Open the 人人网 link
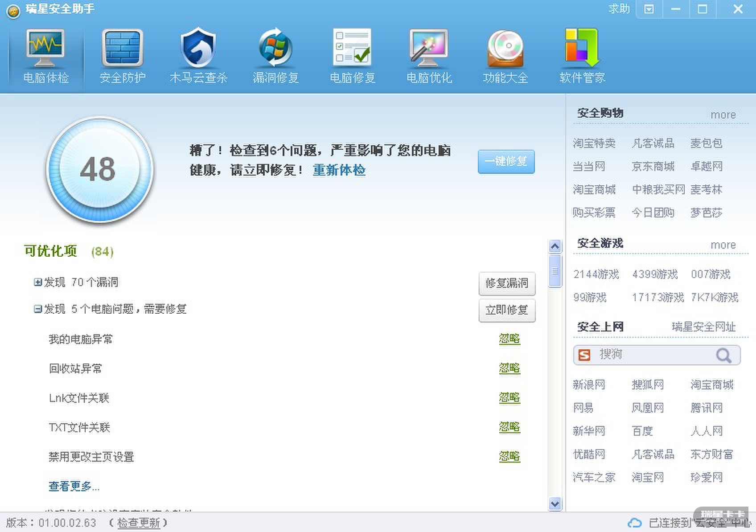This screenshot has height=532, width=756. coord(707,431)
